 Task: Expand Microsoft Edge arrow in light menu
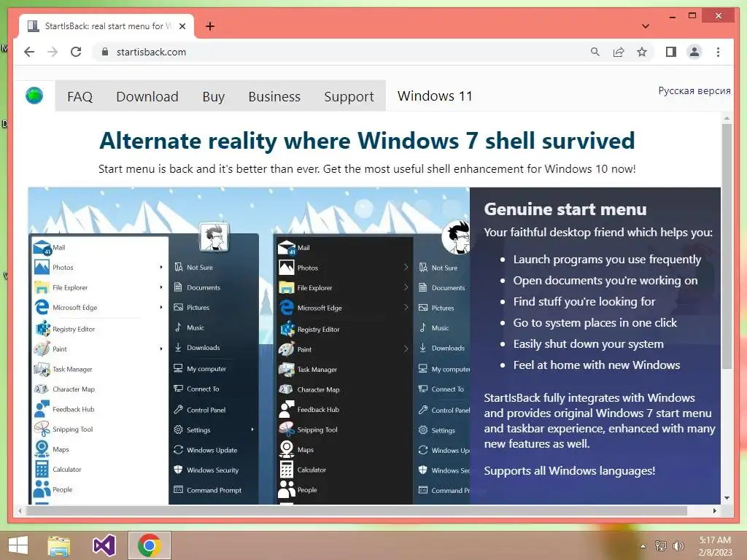[161, 307]
